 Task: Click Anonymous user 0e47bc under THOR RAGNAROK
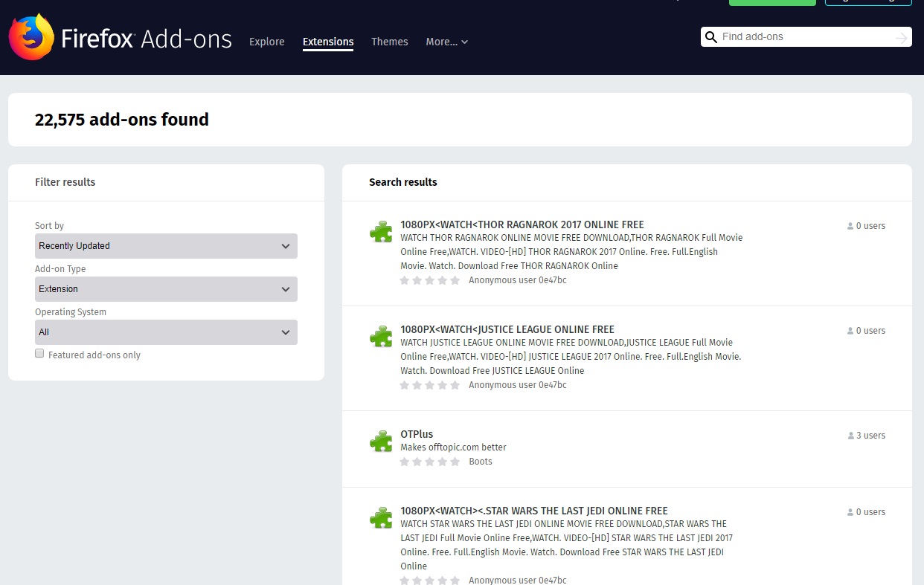click(x=518, y=280)
